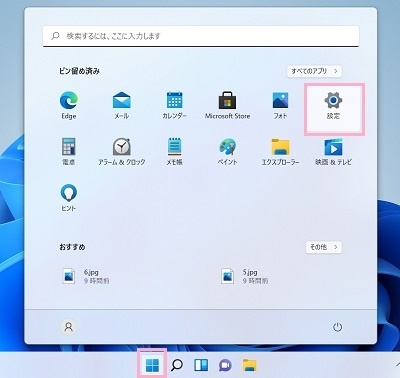Image resolution: width=400 pixels, height=378 pixels.
Task: Open Teams Chat on the taskbar
Action: (225, 365)
